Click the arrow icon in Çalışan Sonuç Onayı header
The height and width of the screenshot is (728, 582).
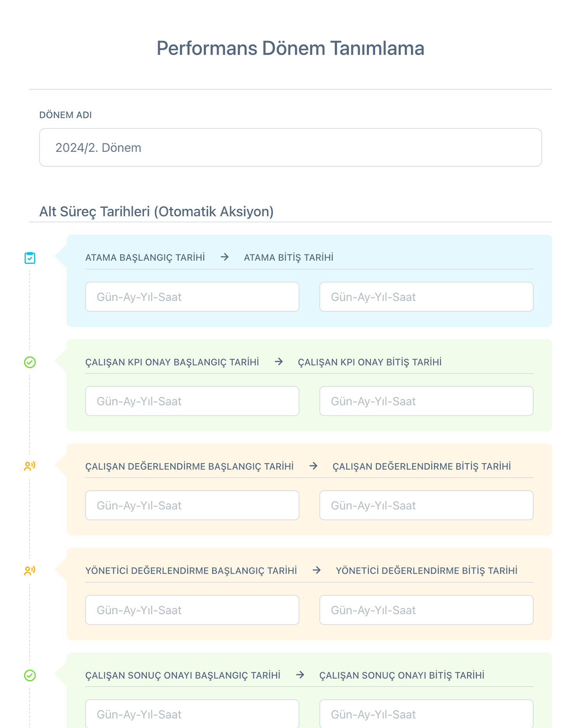(x=300, y=675)
